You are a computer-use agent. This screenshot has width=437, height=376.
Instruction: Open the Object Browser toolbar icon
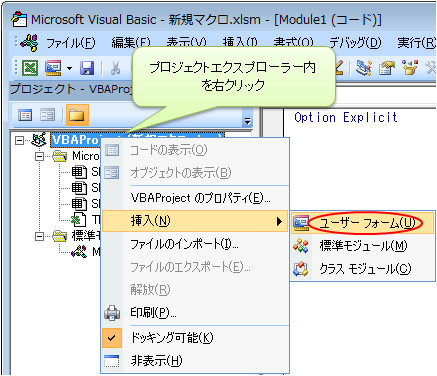410,68
